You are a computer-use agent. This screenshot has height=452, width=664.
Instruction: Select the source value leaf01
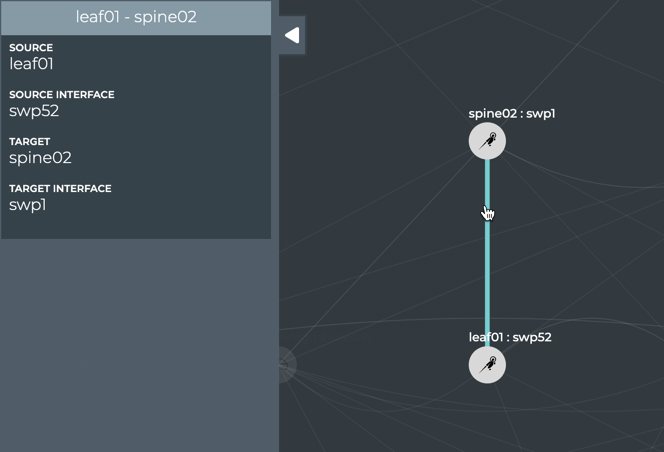click(31, 64)
